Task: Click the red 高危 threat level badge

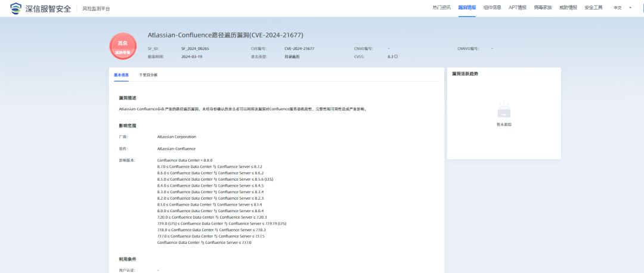Action: point(123,46)
